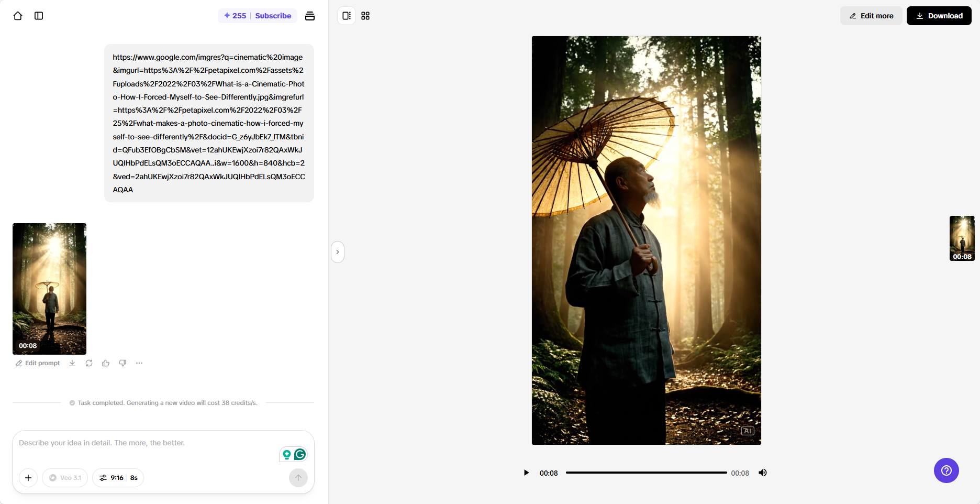Screen dimensions: 980x504
Task: Select the Home icon in the top-left
Action: coord(17,16)
